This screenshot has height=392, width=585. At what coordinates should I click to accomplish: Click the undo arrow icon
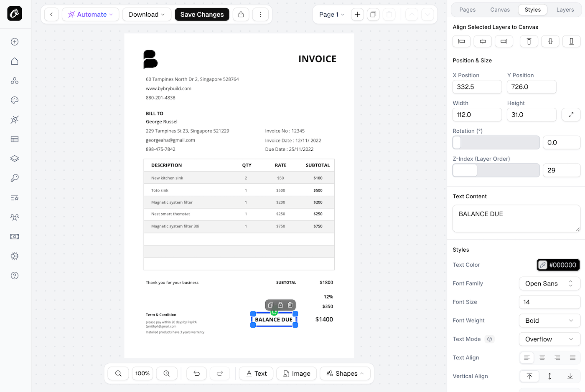(x=196, y=373)
